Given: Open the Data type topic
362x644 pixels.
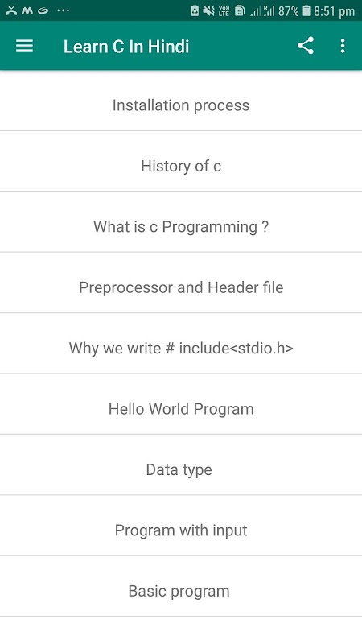Looking at the screenshot, I should point(181,470).
